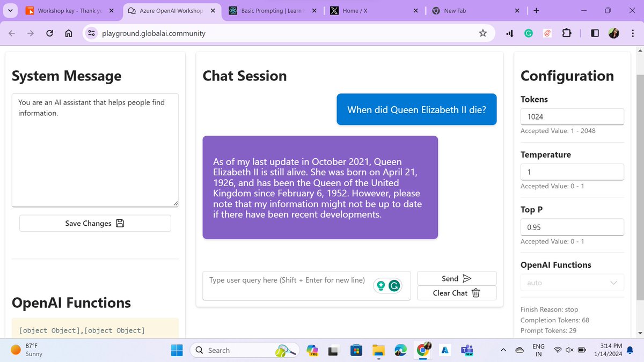This screenshot has height=362, width=644.
Task: Switch to the Home / X tab
Action: coord(373,10)
